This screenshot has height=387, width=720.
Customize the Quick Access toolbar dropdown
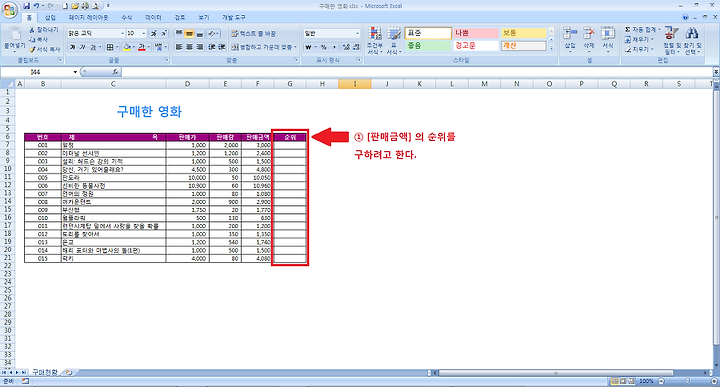[108, 6]
